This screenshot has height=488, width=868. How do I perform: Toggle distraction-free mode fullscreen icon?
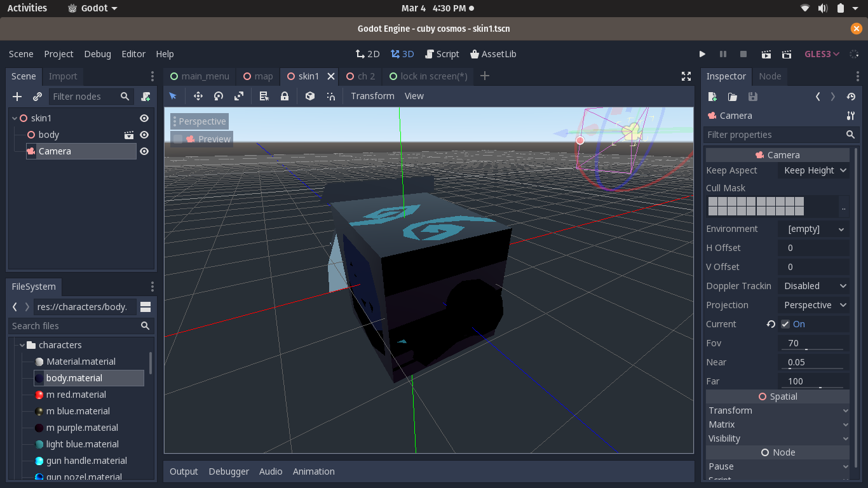[686, 76]
